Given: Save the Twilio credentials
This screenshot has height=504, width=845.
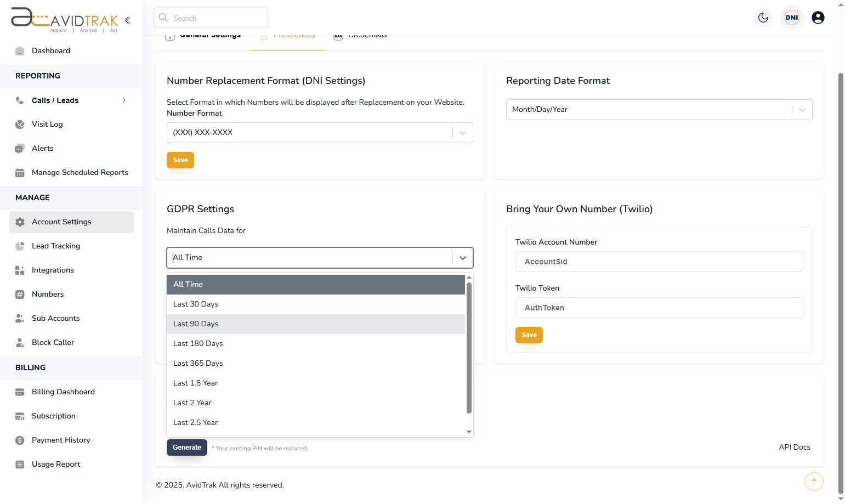Looking at the screenshot, I should [528, 335].
